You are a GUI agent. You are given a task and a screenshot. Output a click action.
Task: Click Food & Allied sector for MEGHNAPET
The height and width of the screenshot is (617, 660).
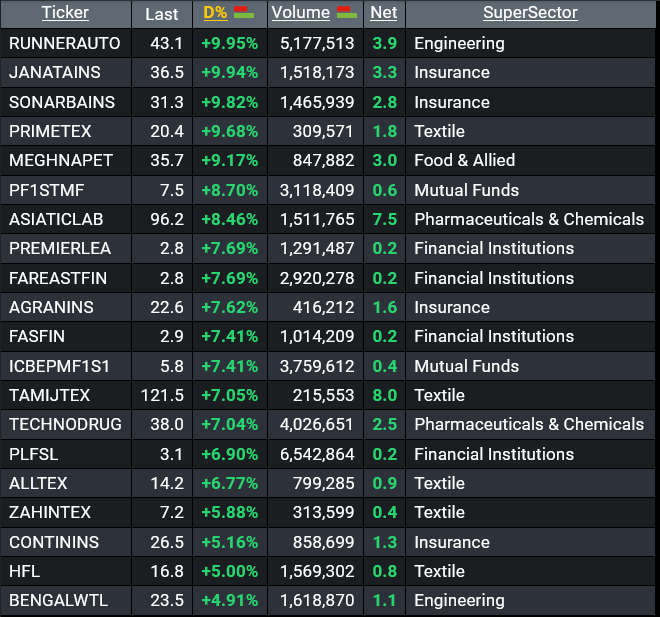point(464,160)
